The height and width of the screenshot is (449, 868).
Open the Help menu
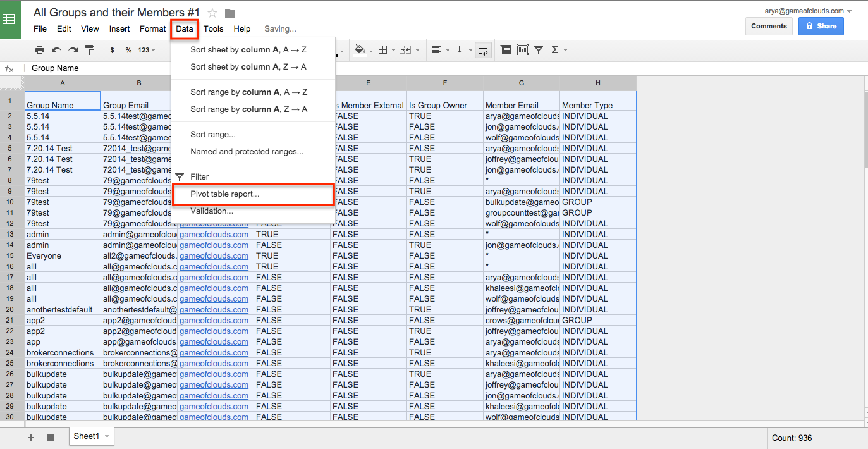pyautogui.click(x=242, y=28)
